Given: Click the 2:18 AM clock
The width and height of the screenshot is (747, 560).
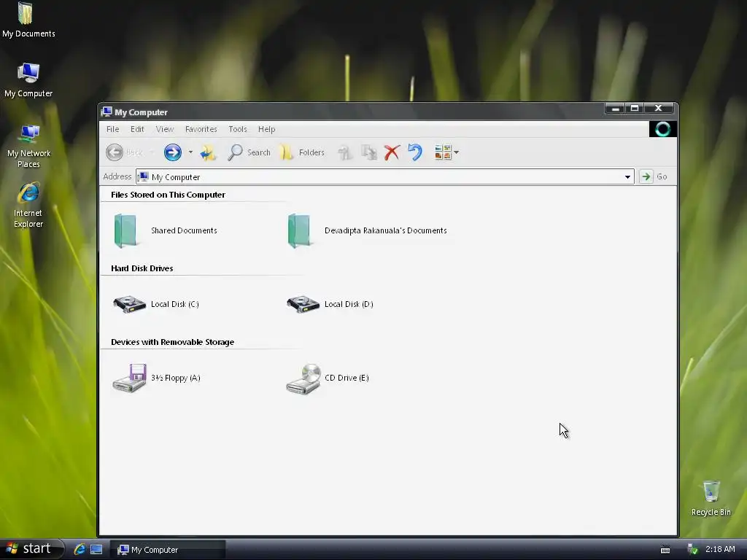Looking at the screenshot, I should click(720, 549).
